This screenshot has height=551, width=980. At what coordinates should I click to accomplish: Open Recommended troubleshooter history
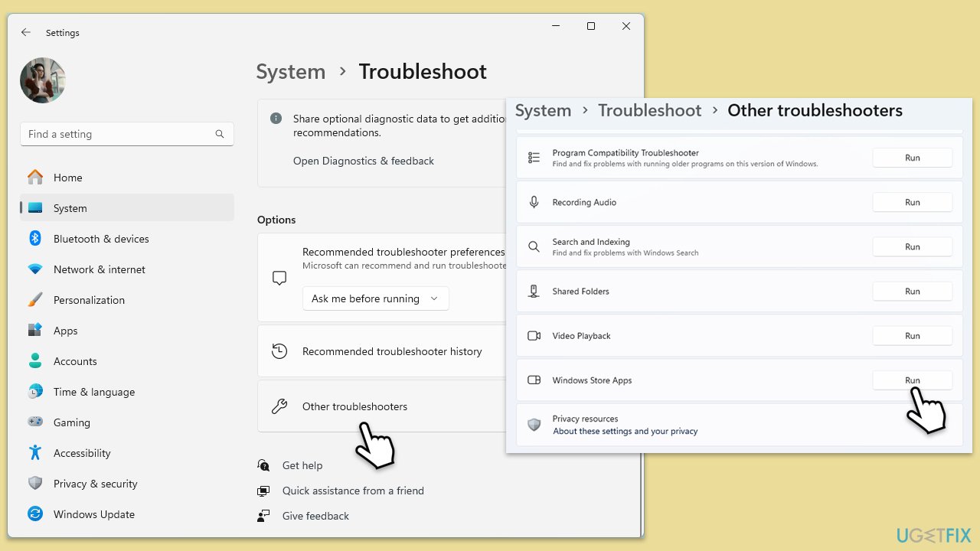tap(391, 351)
